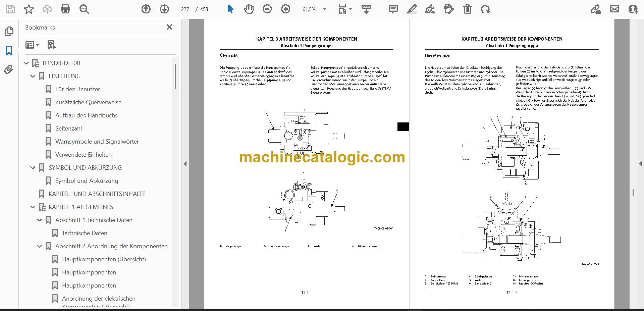644x311 pixels.
Task: Delete using the trash icon
Action: [467, 9]
